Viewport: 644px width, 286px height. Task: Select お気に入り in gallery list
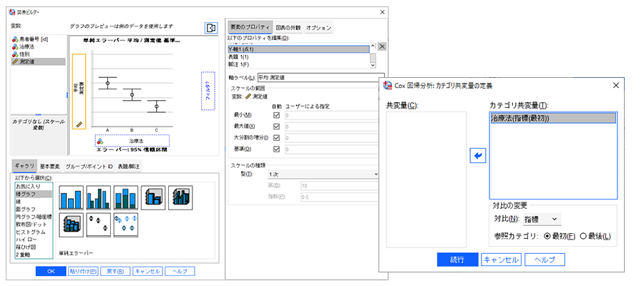pos(33,186)
